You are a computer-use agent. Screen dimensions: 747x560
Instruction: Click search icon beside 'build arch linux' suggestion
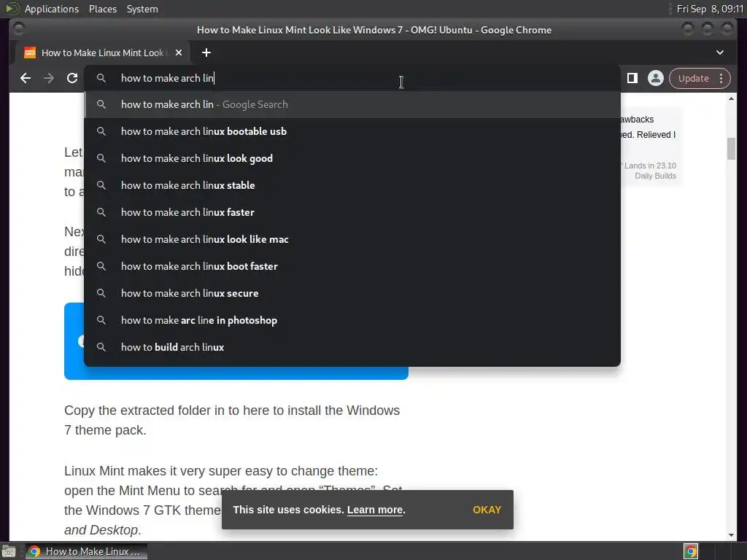[x=101, y=346]
